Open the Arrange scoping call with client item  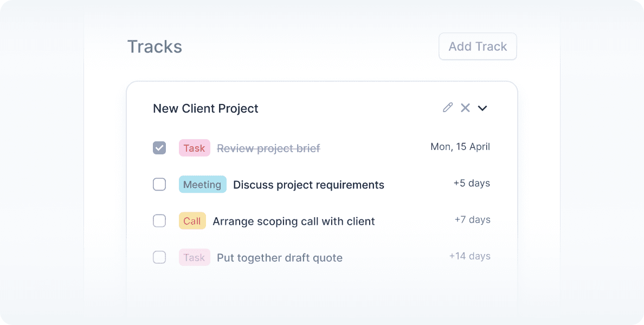293,221
